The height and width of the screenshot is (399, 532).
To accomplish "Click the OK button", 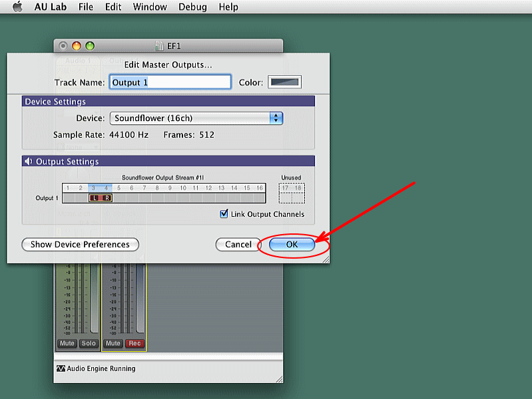I will click(292, 245).
